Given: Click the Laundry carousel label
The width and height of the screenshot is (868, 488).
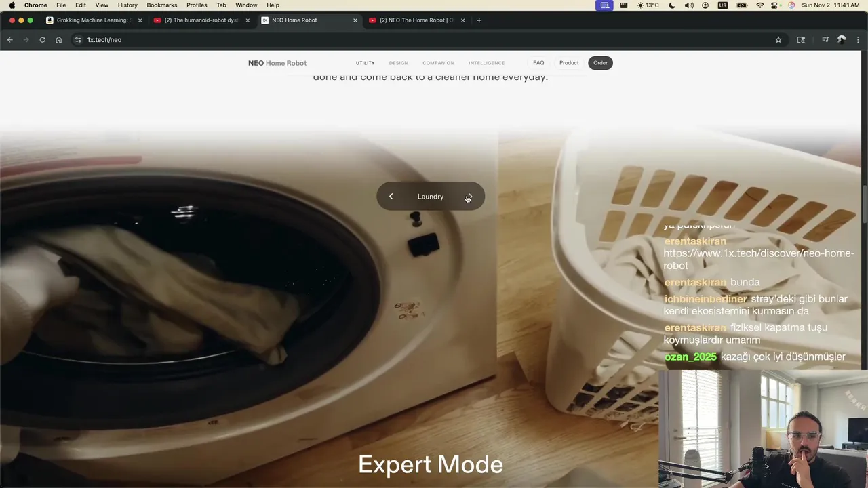Looking at the screenshot, I should tap(431, 197).
